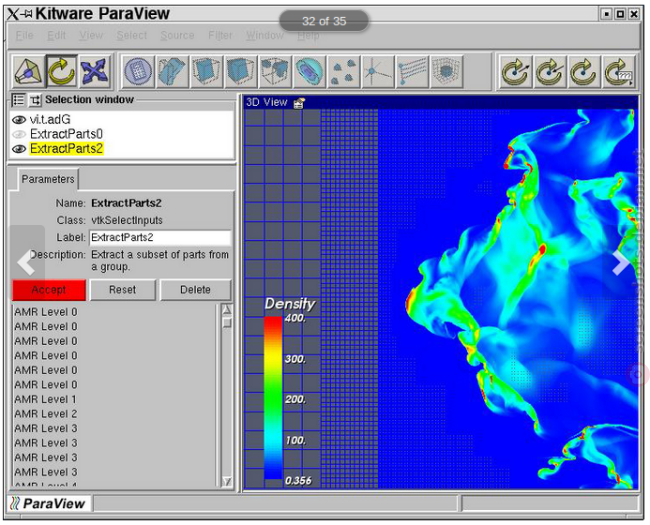Image resolution: width=650 pixels, height=525 pixels.
Task: Click the rotation center icon with ???
Action: [618, 71]
